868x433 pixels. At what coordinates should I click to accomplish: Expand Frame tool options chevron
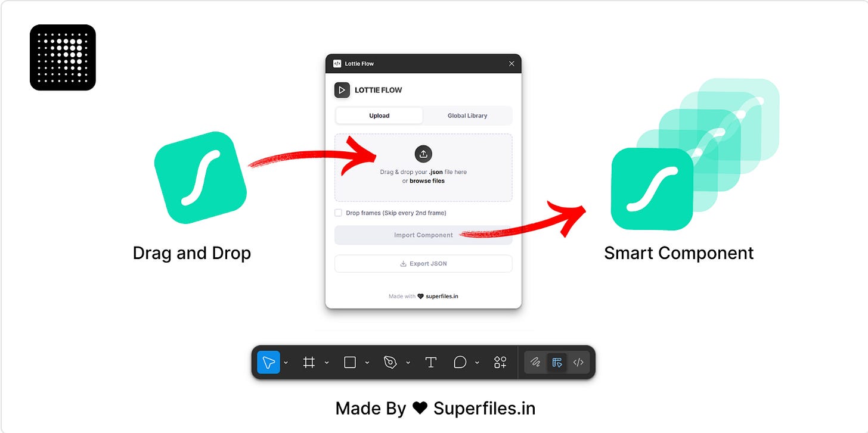tap(327, 362)
